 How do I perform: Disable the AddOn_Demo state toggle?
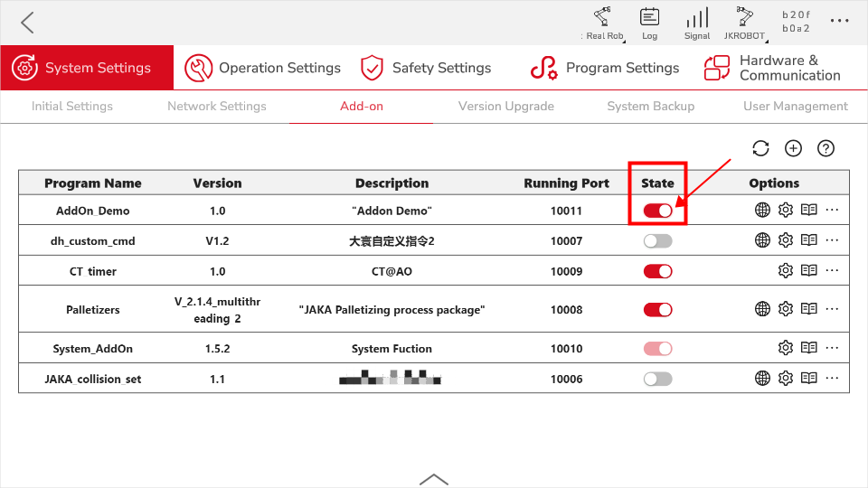(658, 211)
